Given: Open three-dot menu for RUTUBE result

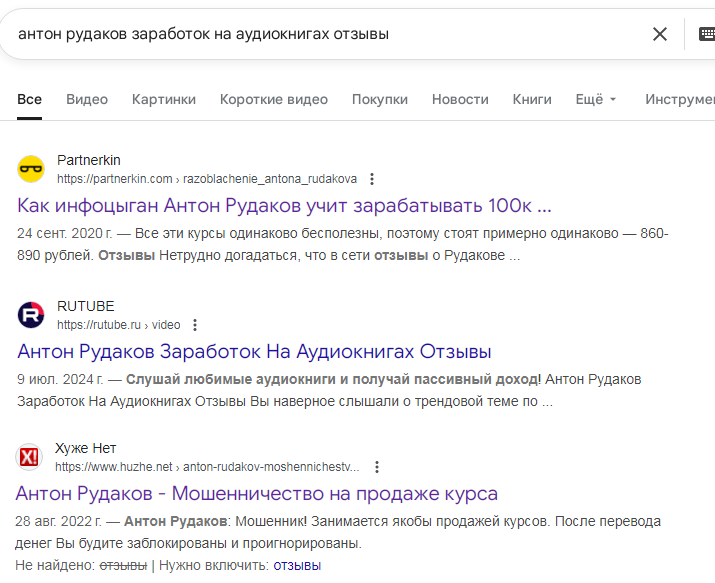Looking at the screenshot, I should [x=195, y=325].
